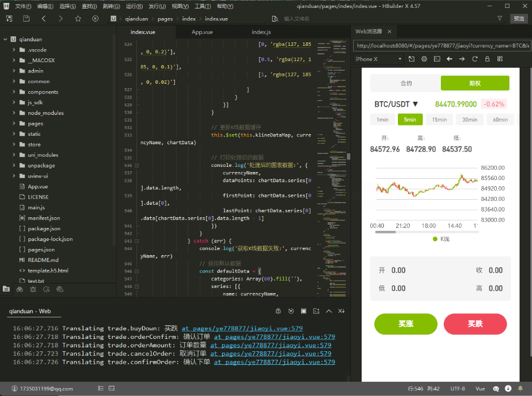Expand the pages folder in project tree
532x396 pixels.
14,123
